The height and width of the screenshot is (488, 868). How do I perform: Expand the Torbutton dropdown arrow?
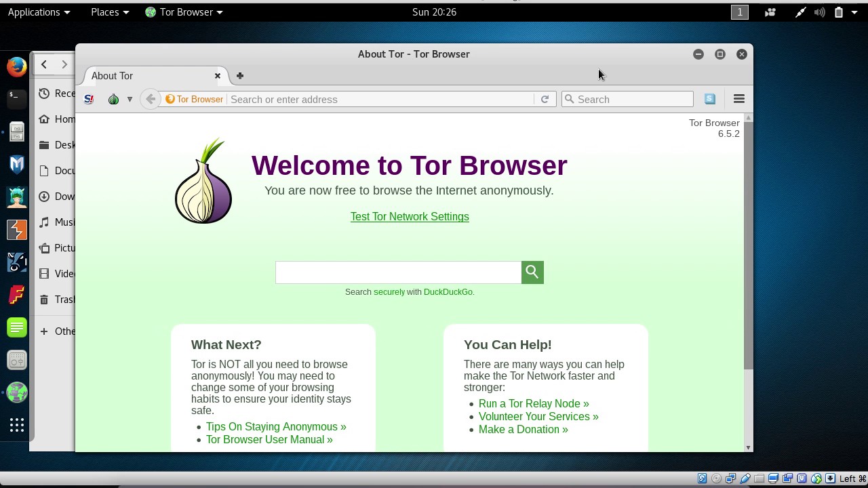pos(130,99)
